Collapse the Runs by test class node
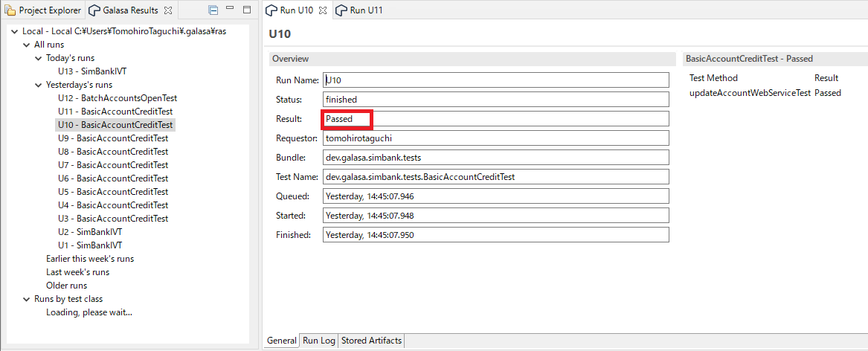Image resolution: width=868 pixels, height=351 pixels. 26,299
